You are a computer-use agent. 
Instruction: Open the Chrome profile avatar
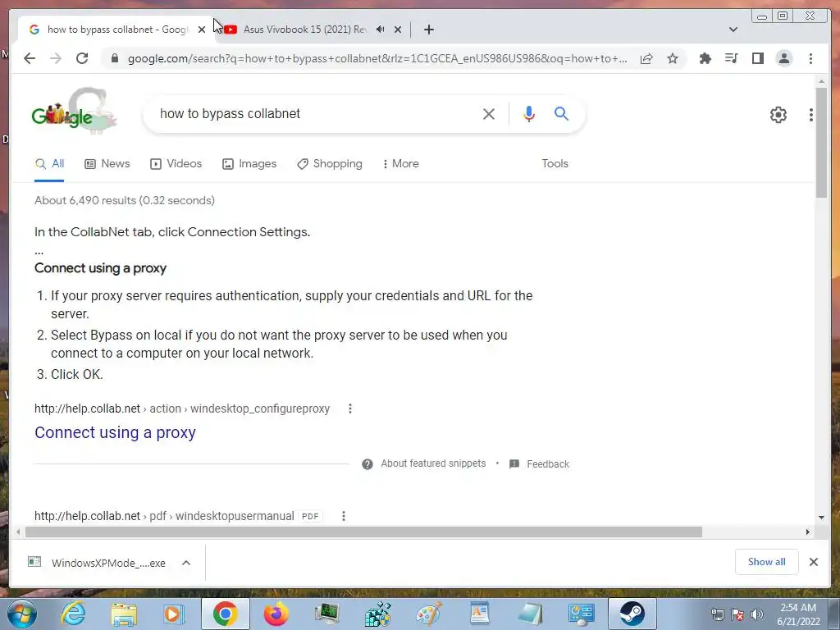[x=783, y=58]
